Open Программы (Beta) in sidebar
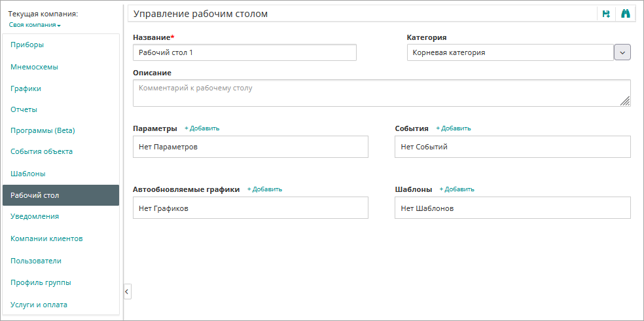Screen dimensions: 644x321 point(43,130)
